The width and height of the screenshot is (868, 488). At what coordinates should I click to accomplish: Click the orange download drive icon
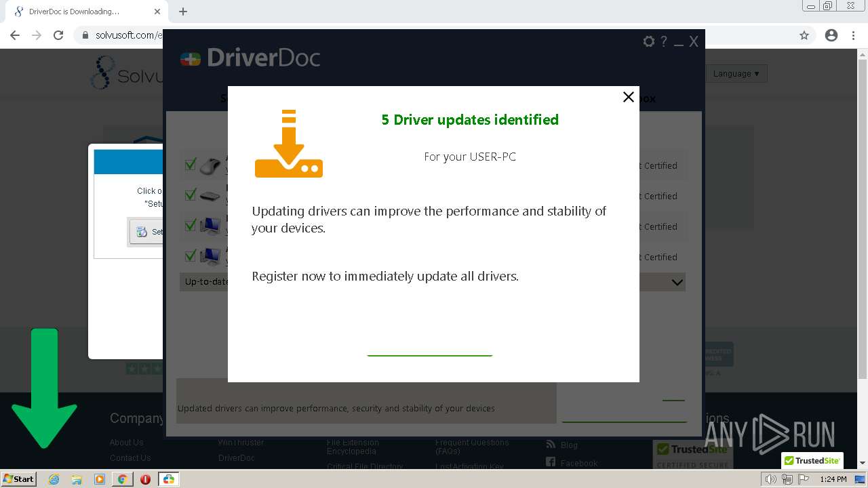[289, 144]
